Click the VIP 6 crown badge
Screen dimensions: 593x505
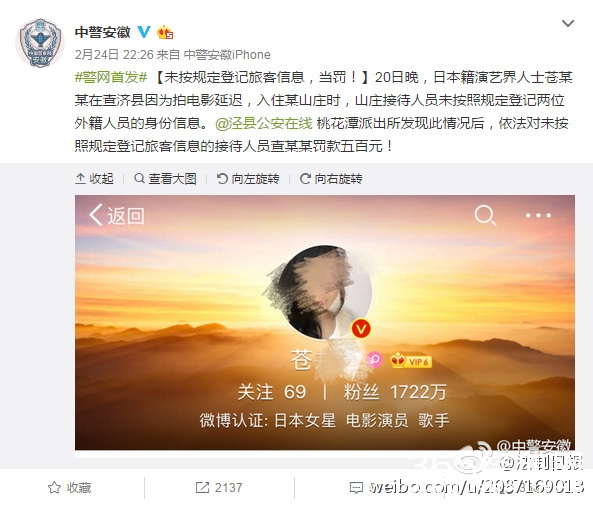coord(411,361)
